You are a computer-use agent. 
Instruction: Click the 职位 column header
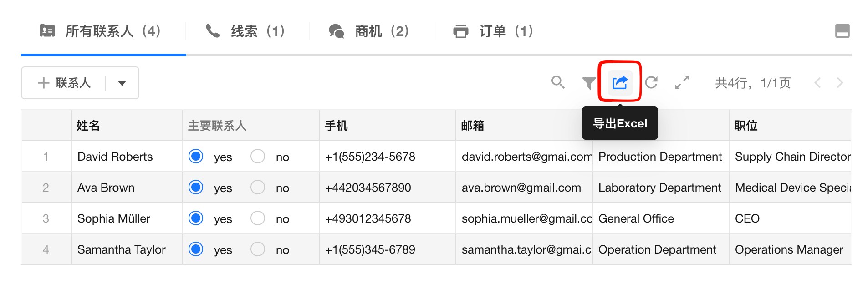coord(746,125)
